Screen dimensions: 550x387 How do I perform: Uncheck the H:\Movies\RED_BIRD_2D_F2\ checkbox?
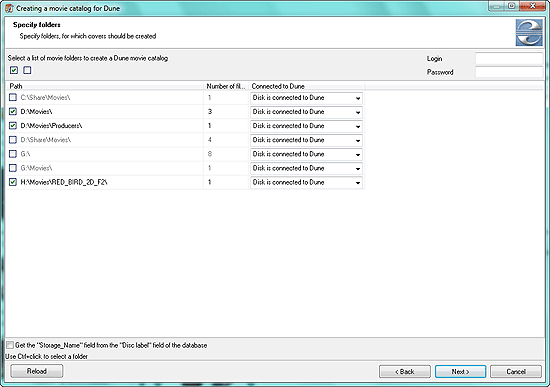13,182
